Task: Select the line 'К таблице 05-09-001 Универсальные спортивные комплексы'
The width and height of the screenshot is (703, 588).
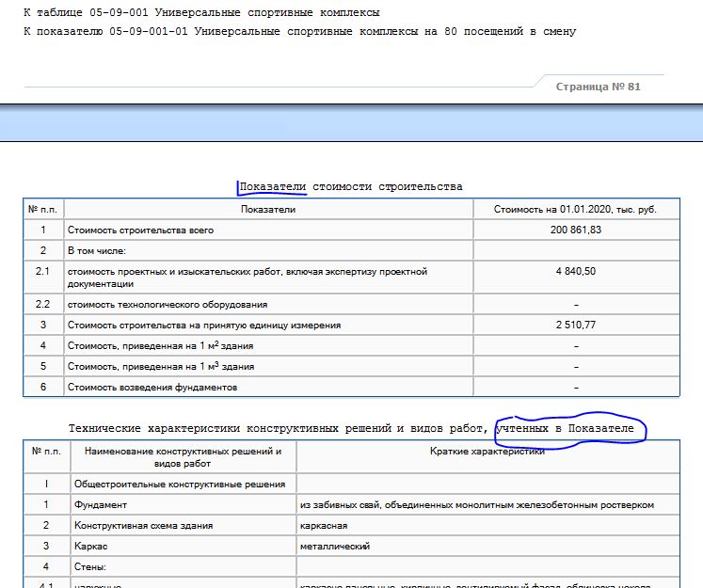Action: pyautogui.click(x=201, y=12)
